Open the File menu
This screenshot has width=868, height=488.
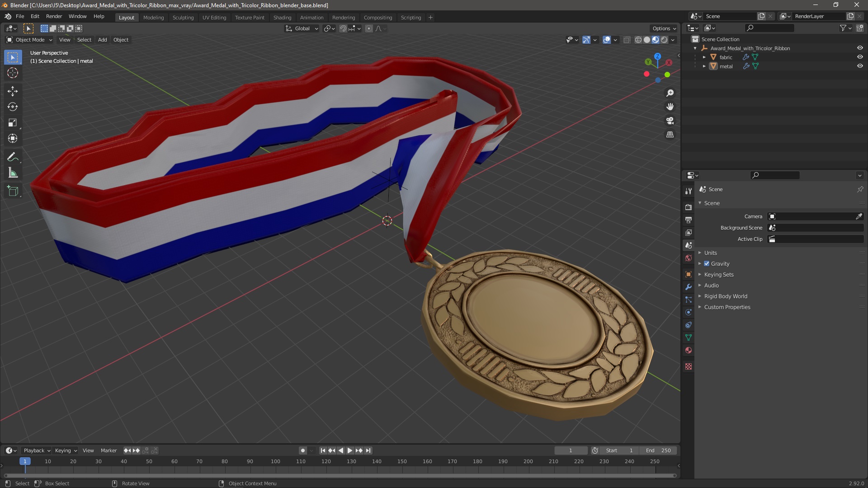(20, 16)
